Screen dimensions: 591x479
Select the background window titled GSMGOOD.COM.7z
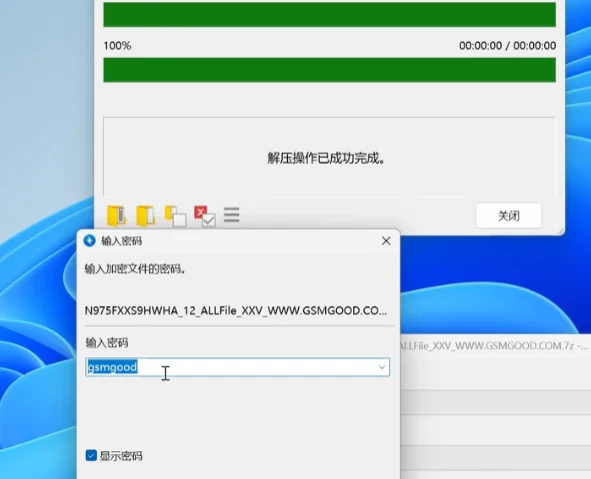click(x=493, y=346)
